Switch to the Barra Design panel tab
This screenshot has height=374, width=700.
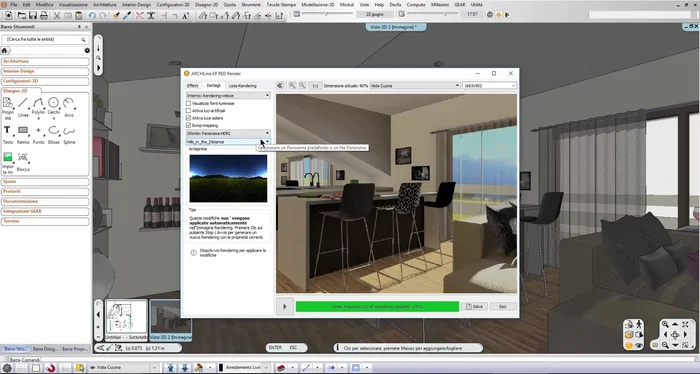coord(45,349)
